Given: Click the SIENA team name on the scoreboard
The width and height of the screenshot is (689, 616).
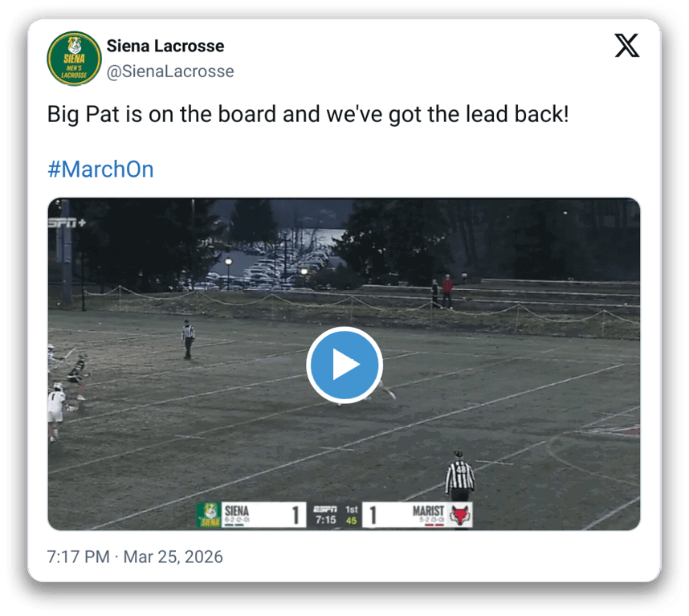Looking at the screenshot, I should [x=237, y=511].
